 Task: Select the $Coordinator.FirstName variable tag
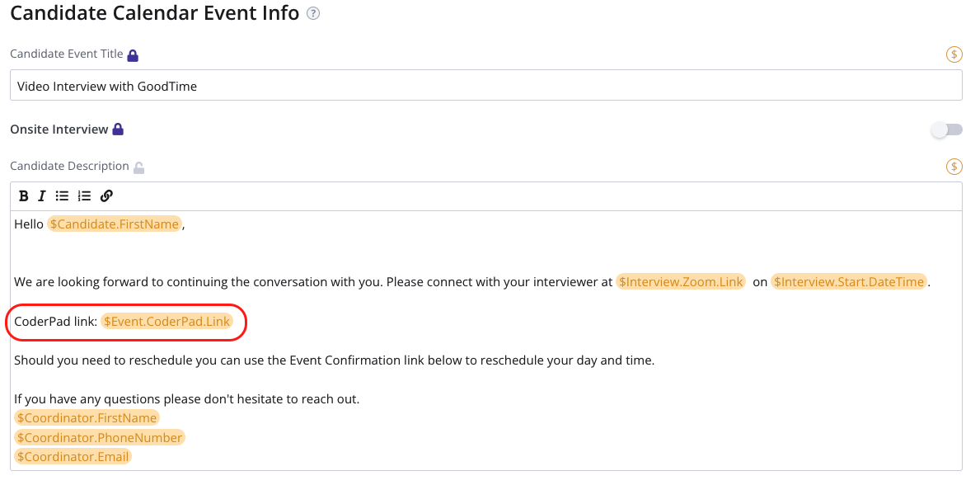(87, 418)
